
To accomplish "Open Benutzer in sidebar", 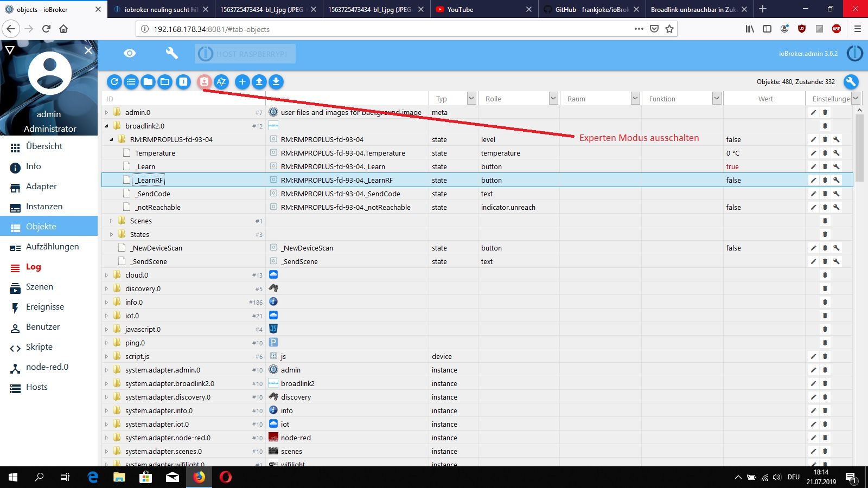I will (49, 327).
